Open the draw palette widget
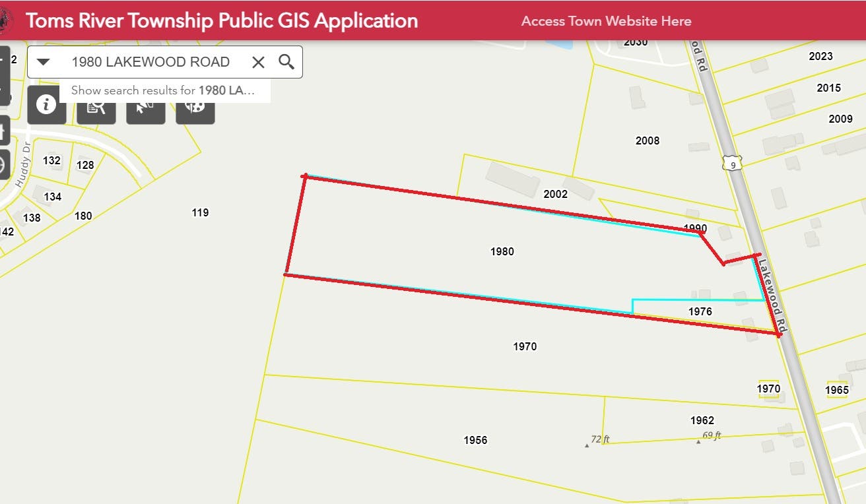This screenshot has width=866, height=504. (195, 106)
